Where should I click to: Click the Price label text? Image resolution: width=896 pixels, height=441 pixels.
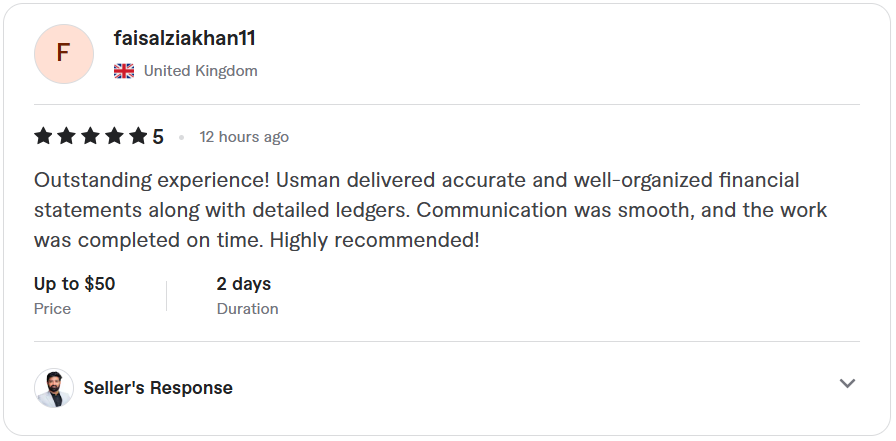[x=52, y=309]
